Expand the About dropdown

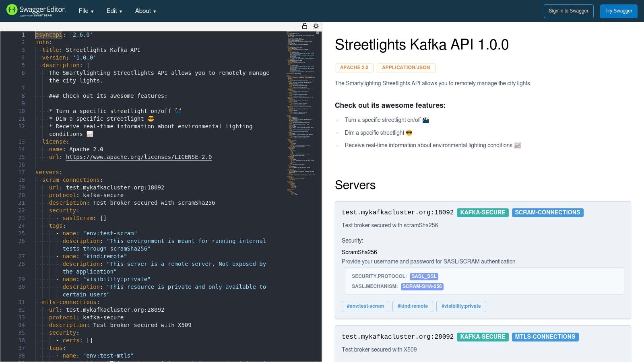[x=145, y=11]
